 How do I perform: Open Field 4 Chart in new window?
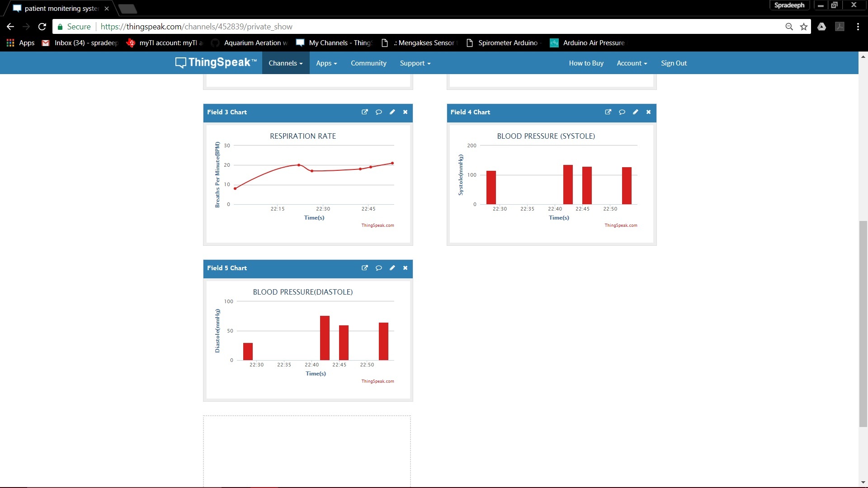(608, 112)
